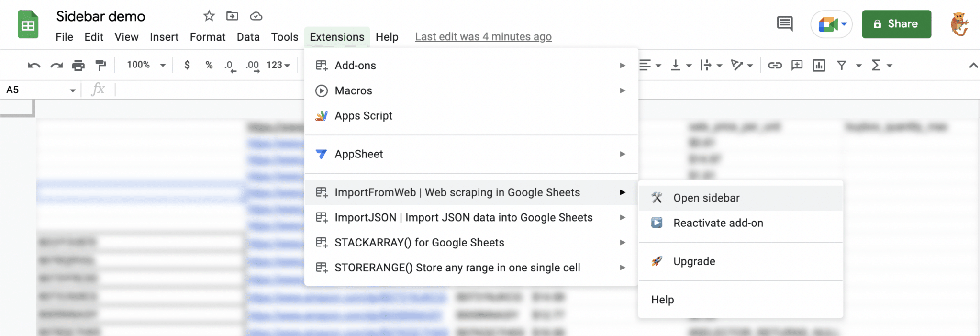Open the Last edit history link

(x=483, y=37)
